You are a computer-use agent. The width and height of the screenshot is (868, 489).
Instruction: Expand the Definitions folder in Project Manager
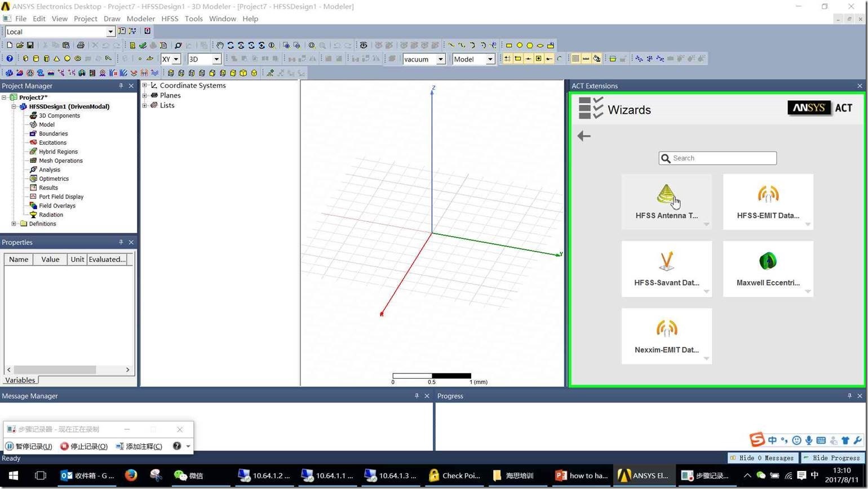(14, 224)
